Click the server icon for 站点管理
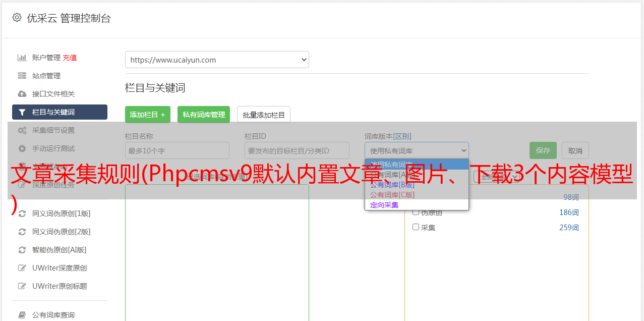This screenshot has width=644, height=321. (x=22, y=76)
